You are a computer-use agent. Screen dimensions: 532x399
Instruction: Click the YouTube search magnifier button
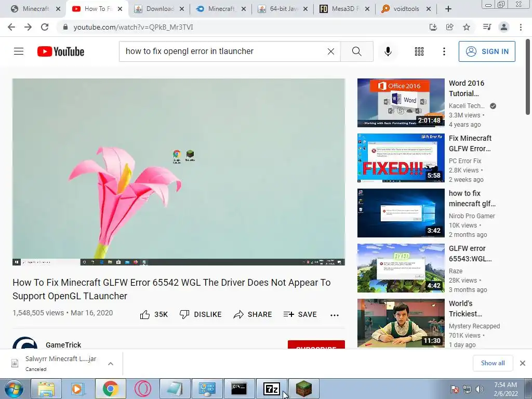[x=357, y=51]
